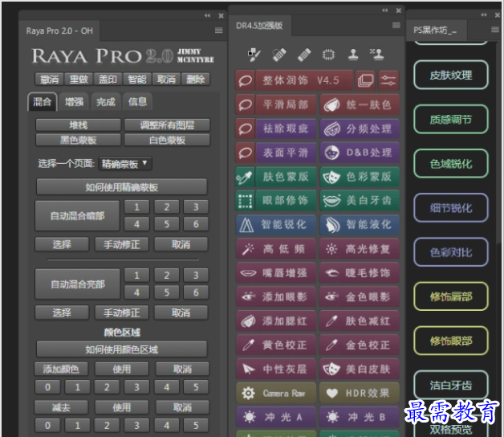Click 肤色减红 button
Image resolution: width=504 pixels, height=437 pixels.
coord(360,321)
